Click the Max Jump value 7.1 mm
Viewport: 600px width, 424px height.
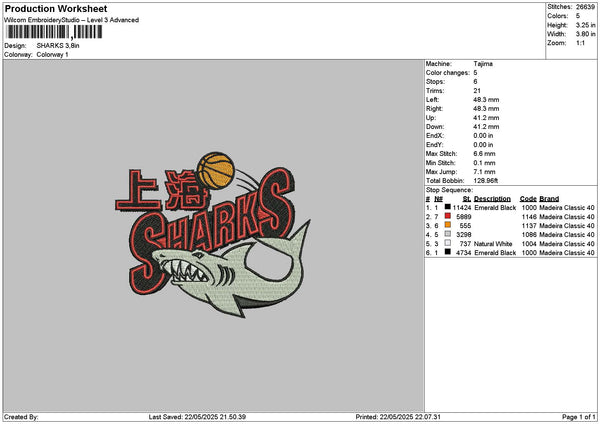coord(484,172)
